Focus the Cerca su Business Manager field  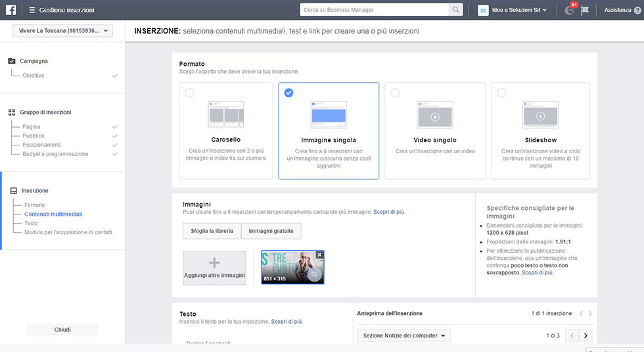375,9
